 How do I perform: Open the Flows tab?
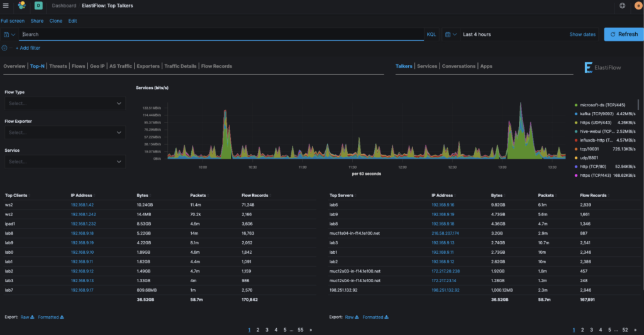pyautogui.click(x=79, y=66)
